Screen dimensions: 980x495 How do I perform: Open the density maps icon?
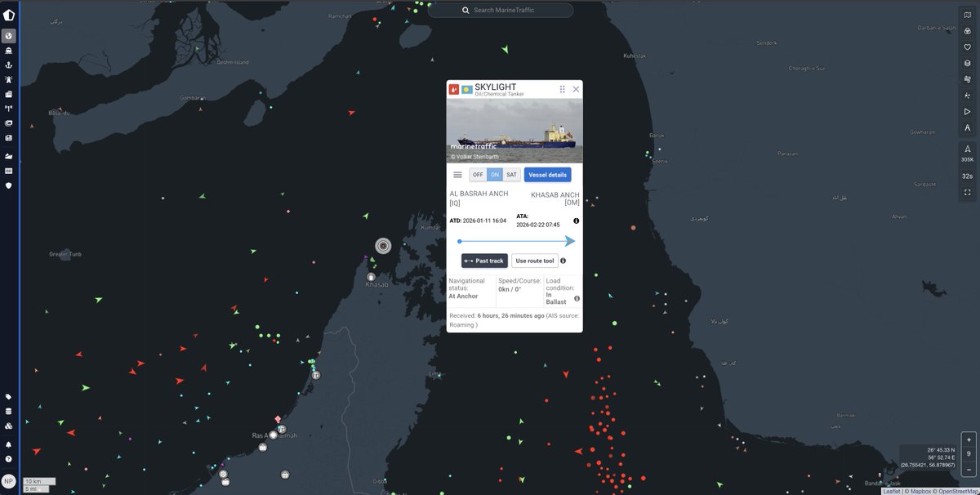[968, 96]
